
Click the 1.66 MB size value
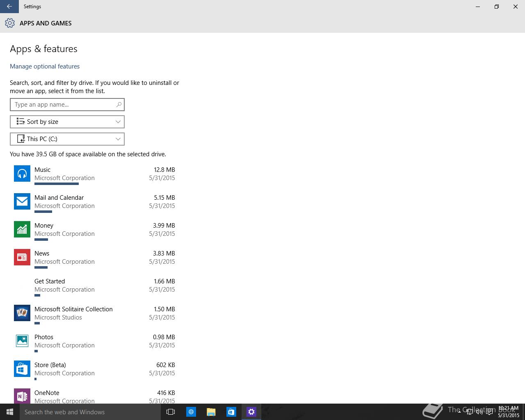tap(164, 281)
